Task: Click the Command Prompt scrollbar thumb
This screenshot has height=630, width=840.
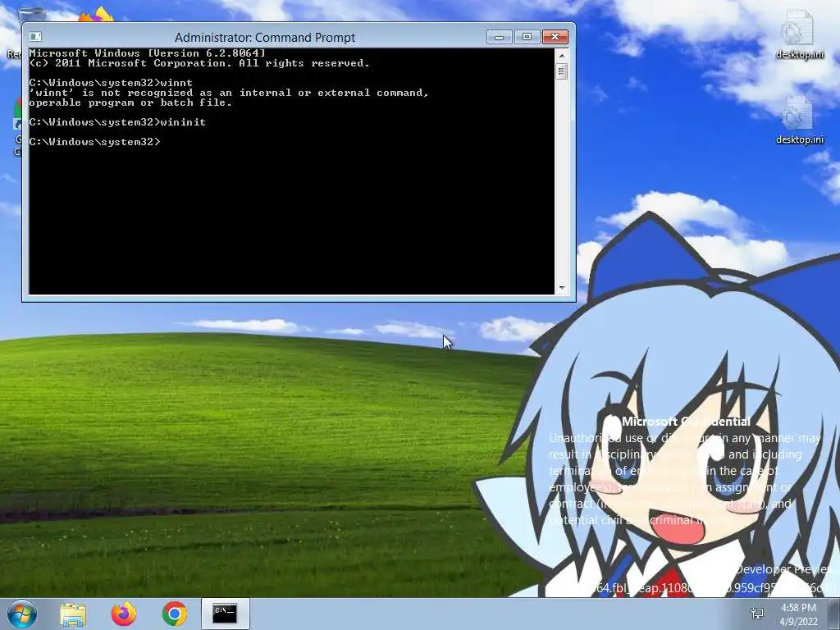Action: (561, 71)
